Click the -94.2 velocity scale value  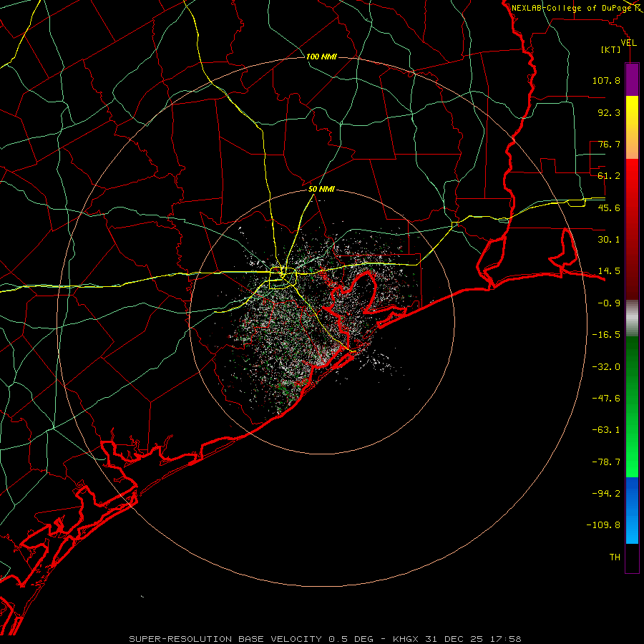(606, 493)
